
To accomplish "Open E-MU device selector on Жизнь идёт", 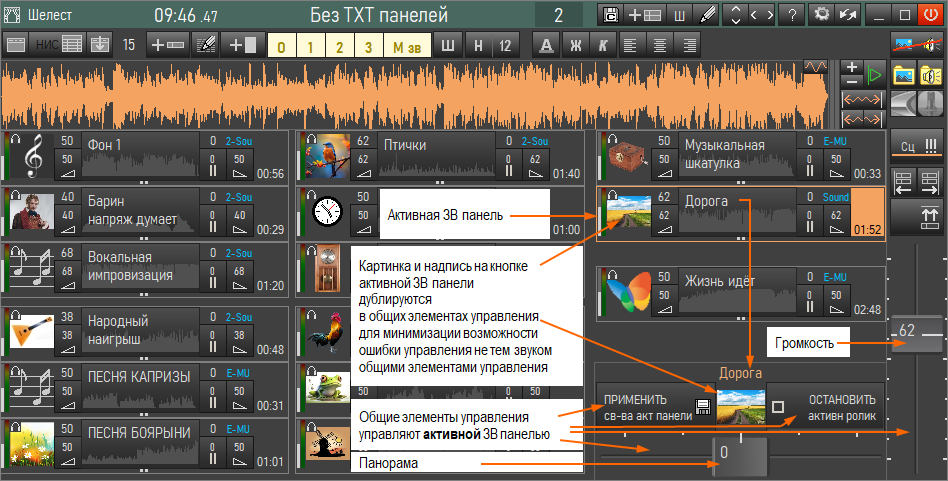I will click(835, 277).
